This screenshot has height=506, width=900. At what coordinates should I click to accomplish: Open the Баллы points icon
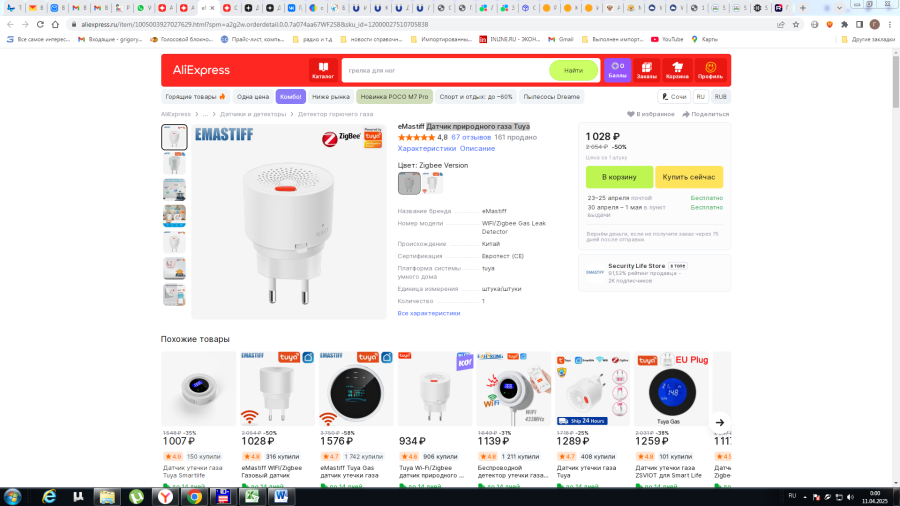click(x=618, y=70)
